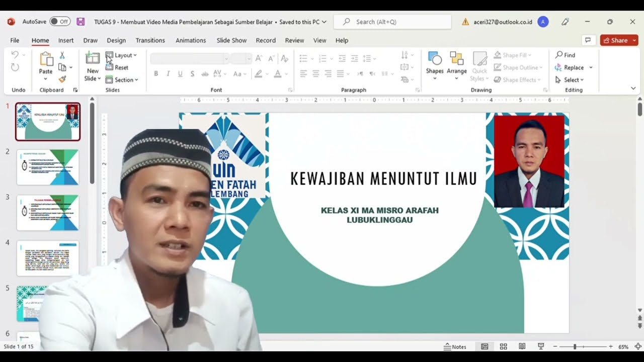Screen dimensions: 644x362
Task: Open the Replace dropdown arrow
Action: [x=591, y=67]
